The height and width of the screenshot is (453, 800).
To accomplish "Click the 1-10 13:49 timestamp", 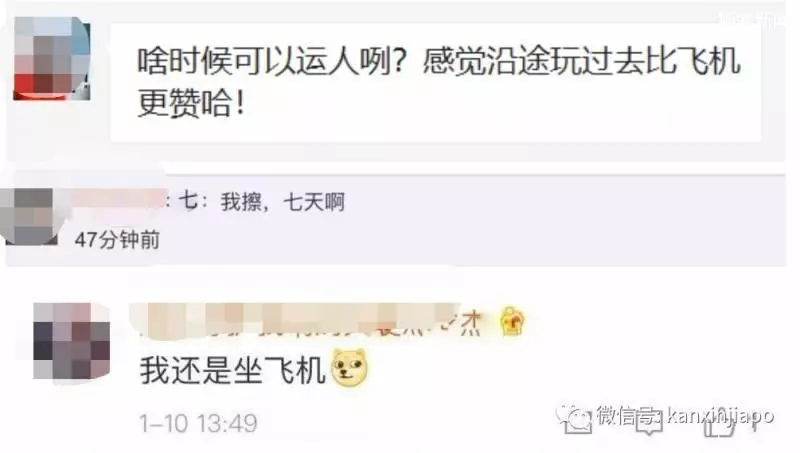I will tap(198, 423).
